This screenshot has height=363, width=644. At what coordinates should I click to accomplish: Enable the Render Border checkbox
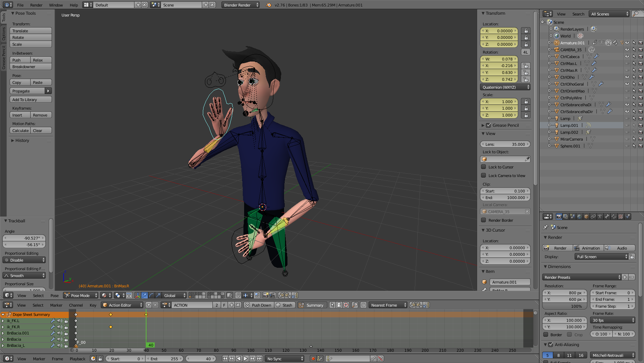(483, 220)
